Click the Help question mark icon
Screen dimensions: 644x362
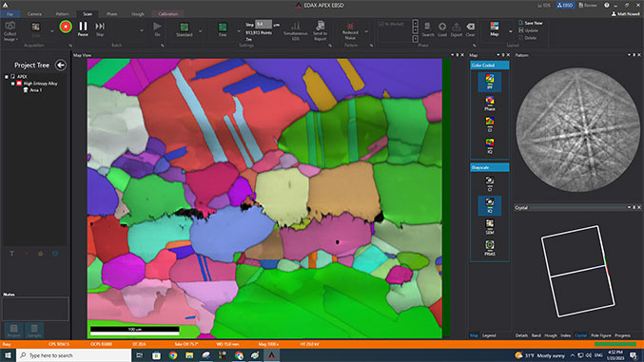(606, 6)
